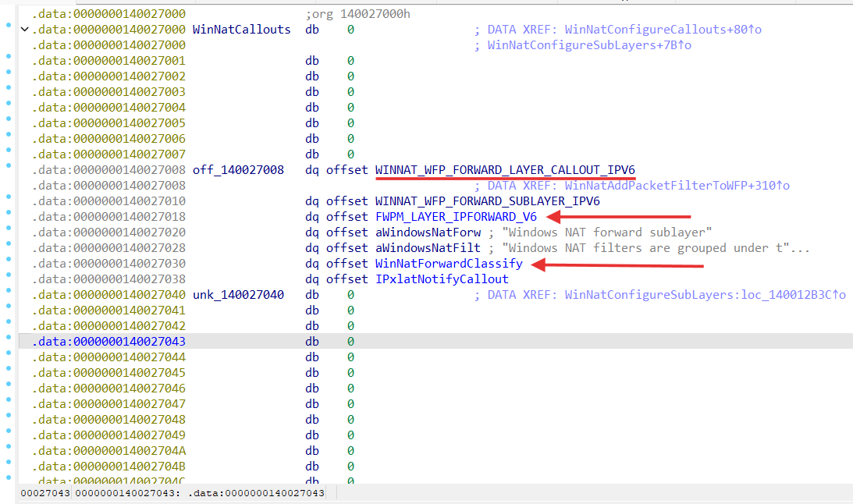Click margin dot for address 000000014002704A
The height and width of the screenshot is (504, 853).
click(x=7, y=447)
